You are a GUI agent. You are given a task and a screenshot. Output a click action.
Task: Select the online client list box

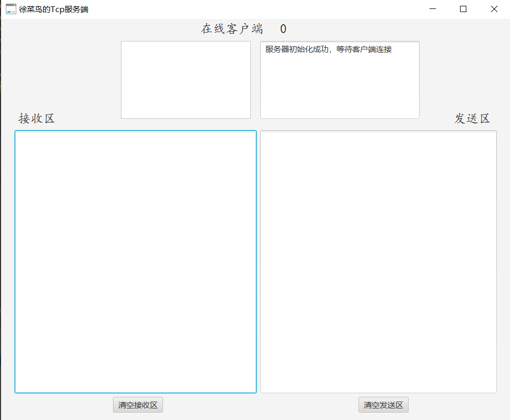186,79
